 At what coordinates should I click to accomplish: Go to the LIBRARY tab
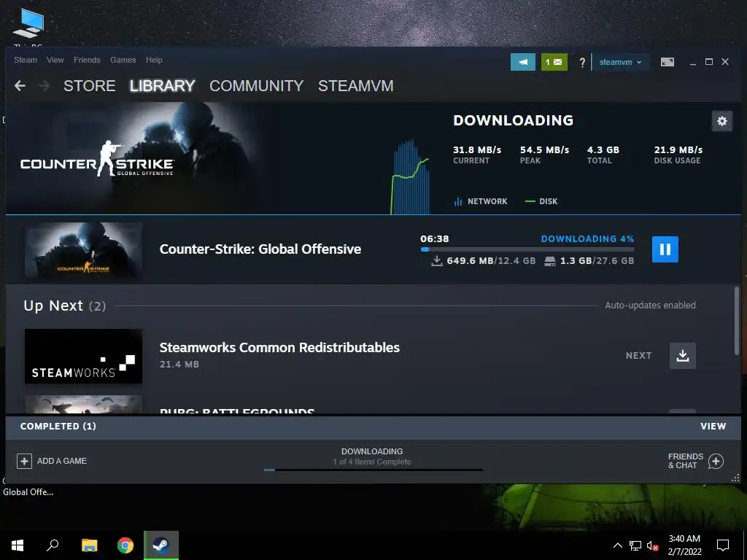tap(163, 86)
